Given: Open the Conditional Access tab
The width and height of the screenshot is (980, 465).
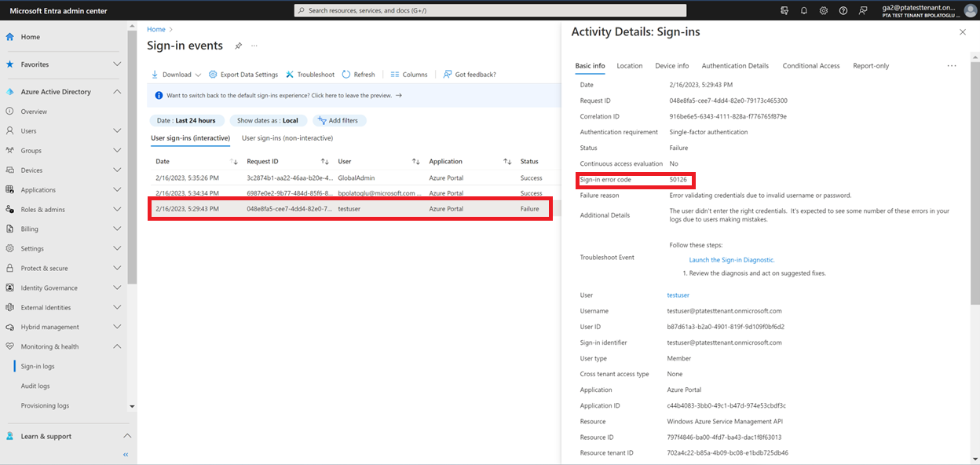Looking at the screenshot, I should (x=811, y=66).
